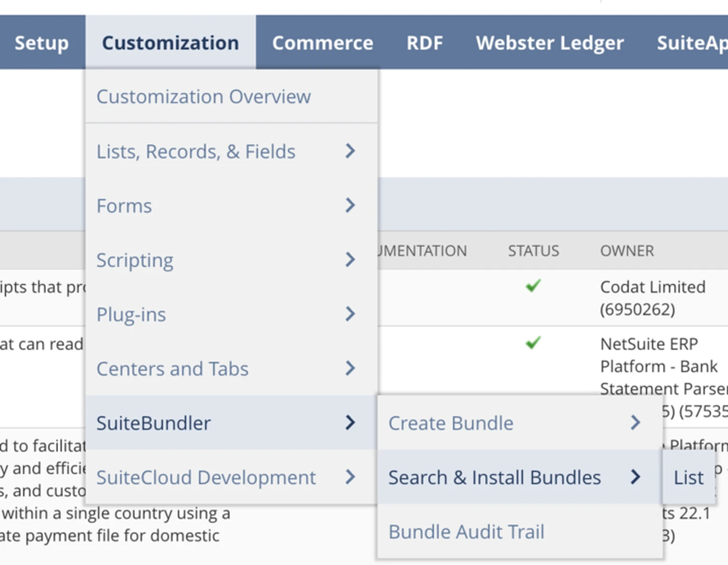Screen dimensions: 728x565
Task: Select the SuiteBundler menu entry
Action: tap(231, 423)
